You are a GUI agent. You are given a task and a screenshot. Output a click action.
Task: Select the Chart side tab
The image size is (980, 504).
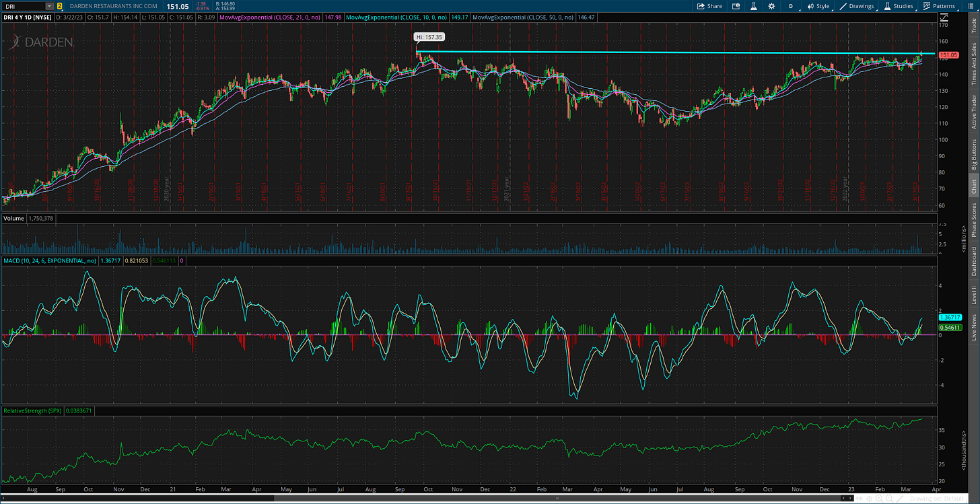[973, 186]
